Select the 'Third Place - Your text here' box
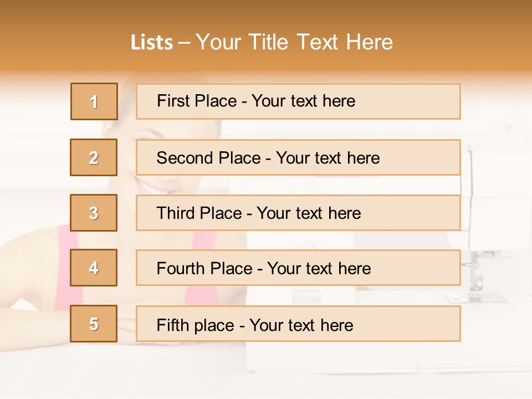Viewport: 532px width, 399px height. pyautogui.click(x=298, y=213)
